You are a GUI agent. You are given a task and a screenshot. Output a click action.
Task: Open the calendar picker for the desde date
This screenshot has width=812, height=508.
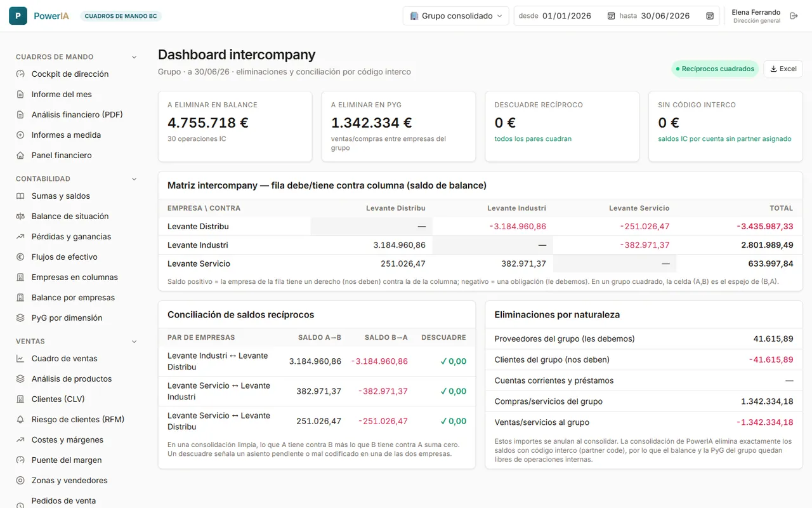[611, 16]
